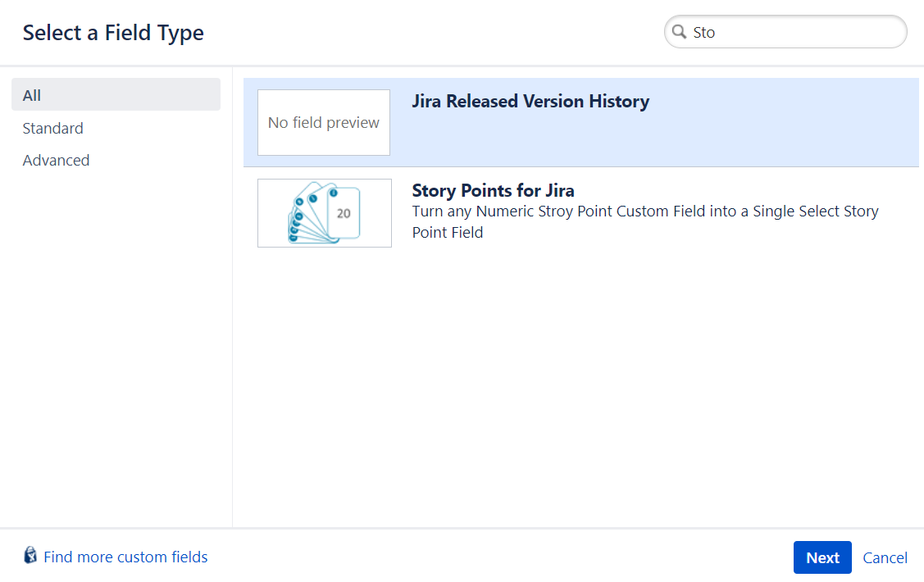Switch to the Standard field types category

click(53, 128)
